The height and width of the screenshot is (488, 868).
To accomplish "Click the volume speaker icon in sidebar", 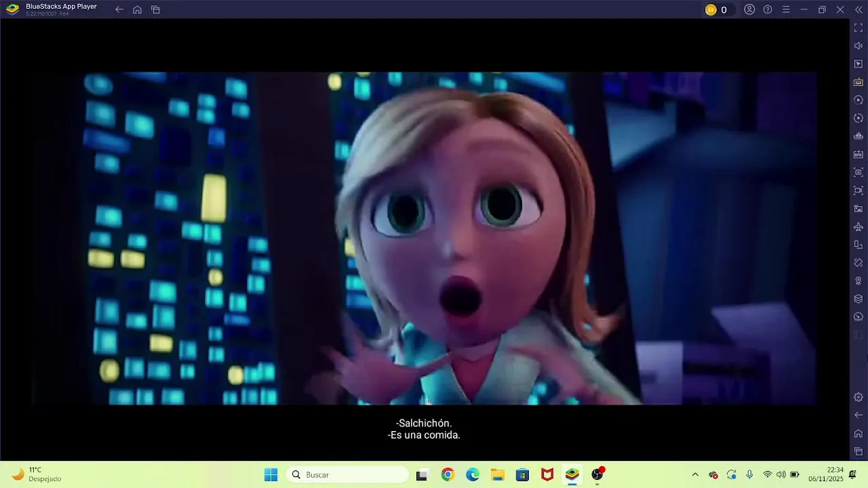I will [x=859, y=45].
